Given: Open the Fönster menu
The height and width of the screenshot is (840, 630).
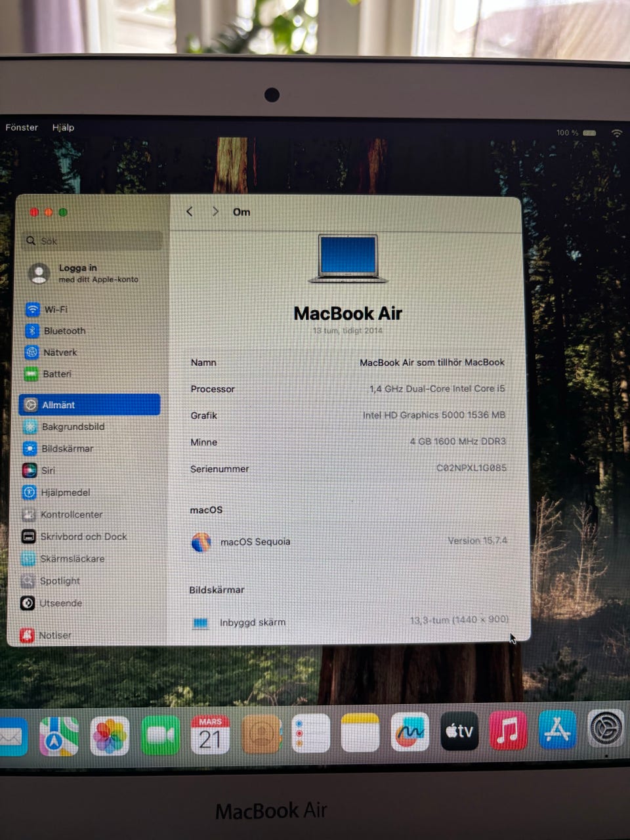Looking at the screenshot, I should click(22, 127).
